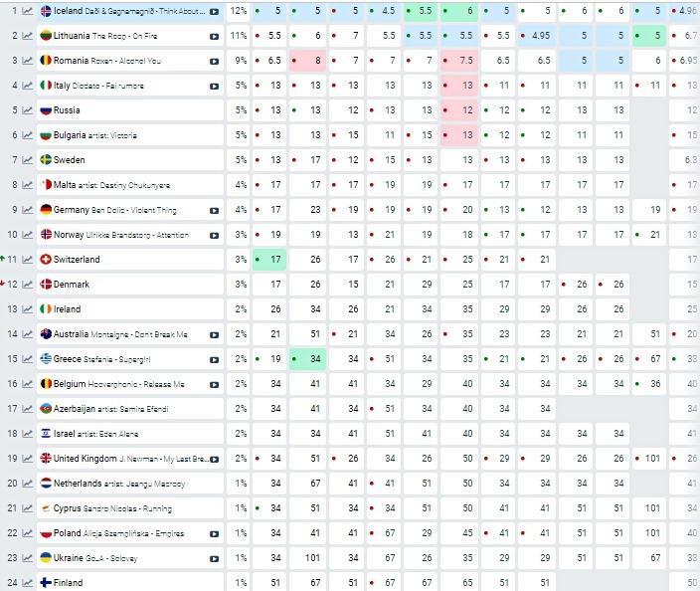Click Greece's odds 67 cell
700x591 pixels.
[x=649, y=359]
